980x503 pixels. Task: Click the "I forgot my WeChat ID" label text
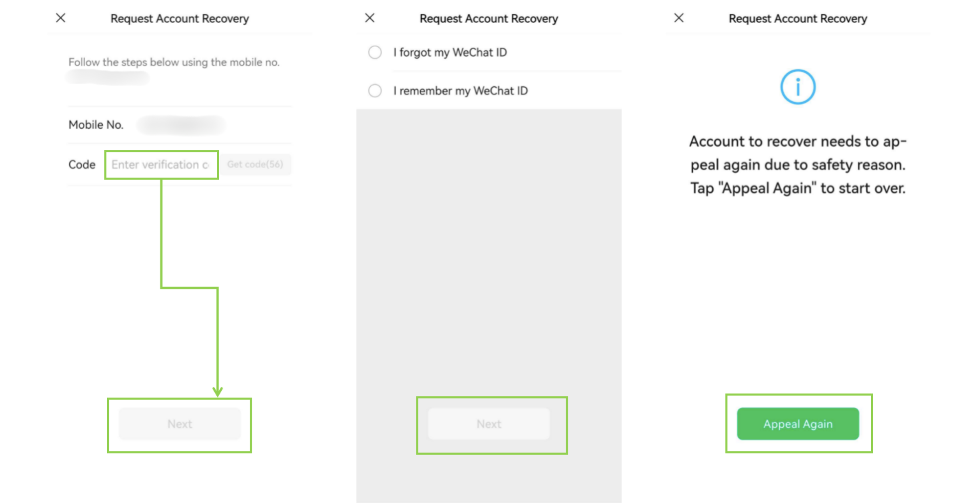(x=450, y=52)
